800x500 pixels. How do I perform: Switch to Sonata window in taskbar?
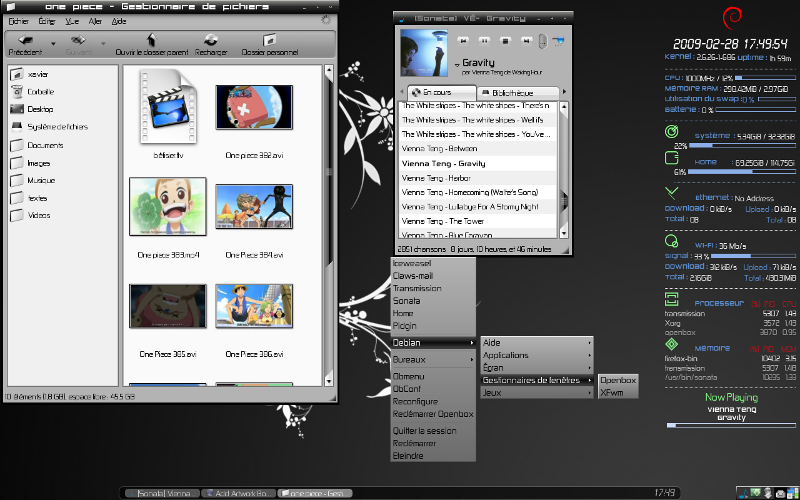[162, 493]
